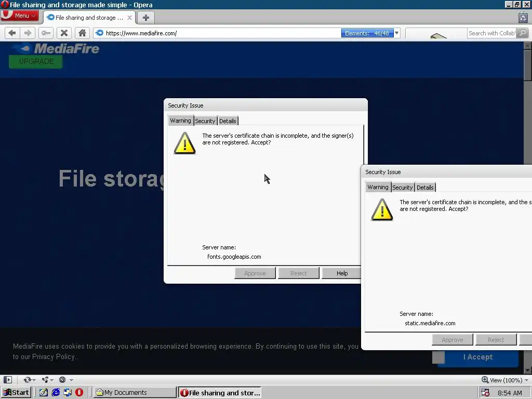Open the password wand key icon
Screen dimensions: 532x399
(46, 33)
